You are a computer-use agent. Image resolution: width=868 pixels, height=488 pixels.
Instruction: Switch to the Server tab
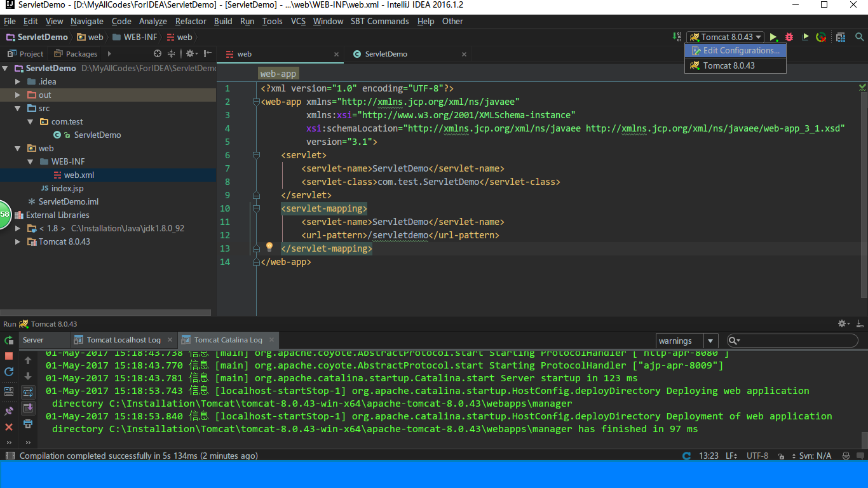tap(33, 340)
